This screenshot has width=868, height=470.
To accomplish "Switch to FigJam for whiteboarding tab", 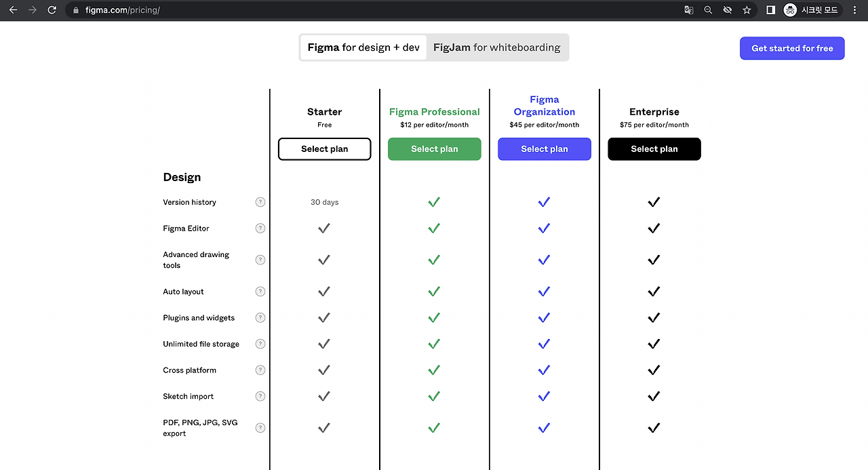I will [x=497, y=47].
